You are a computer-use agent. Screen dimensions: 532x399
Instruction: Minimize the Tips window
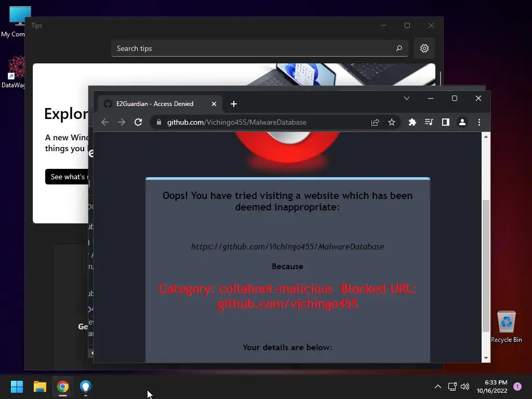pos(383,25)
